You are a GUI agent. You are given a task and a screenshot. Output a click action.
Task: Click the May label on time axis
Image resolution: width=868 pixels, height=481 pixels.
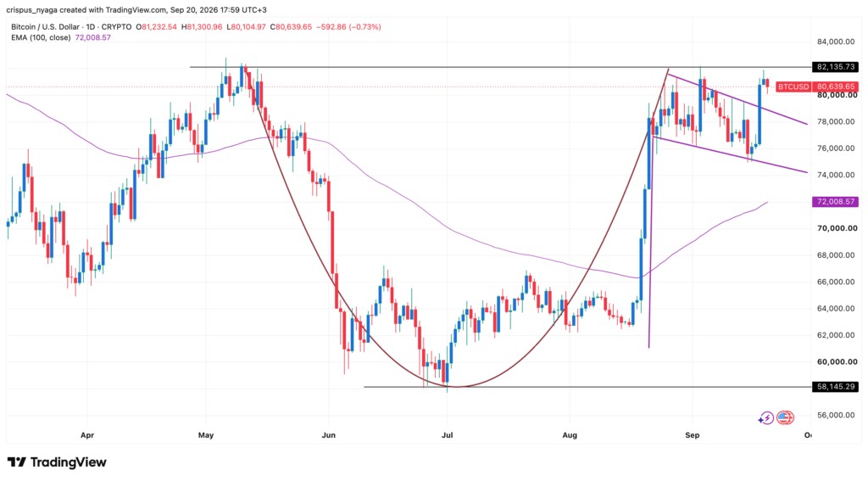pyautogui.click(x=205, y=435)
